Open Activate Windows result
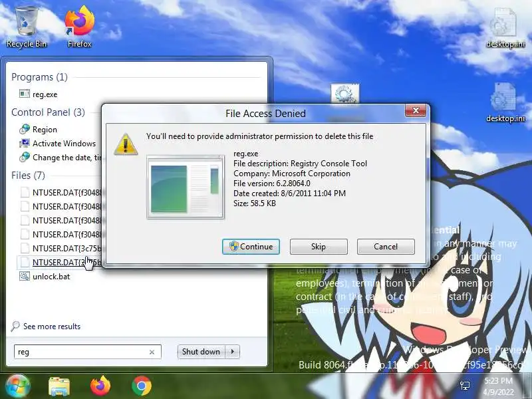The width and height of the screenshot is (532, 399). point(64,144)
